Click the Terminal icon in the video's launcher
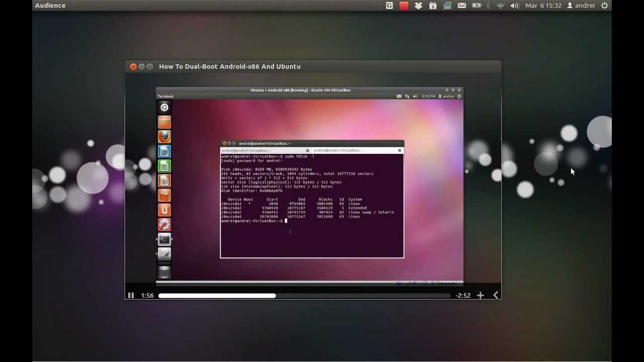 pos(165,239)
